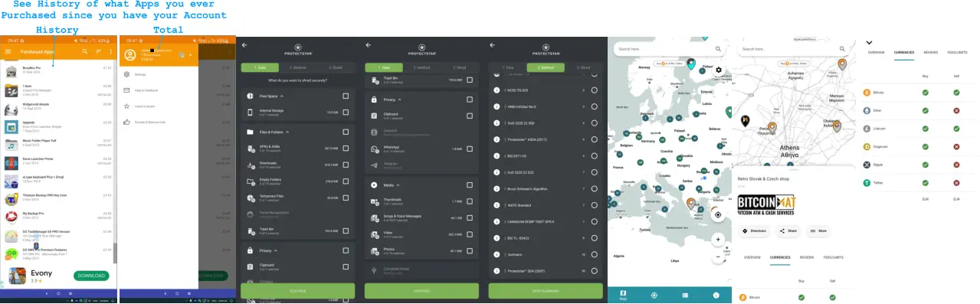The height and width of the screenshot is (304, 980).
Task: Check the Video checkbox
Action: (x=470, y=234)
